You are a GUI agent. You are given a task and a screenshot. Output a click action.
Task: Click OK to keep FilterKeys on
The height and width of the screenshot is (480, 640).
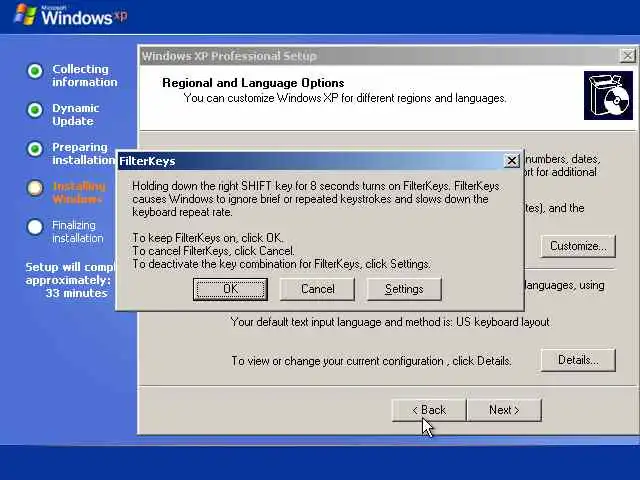pyautogui.click(x=230, y=289)
